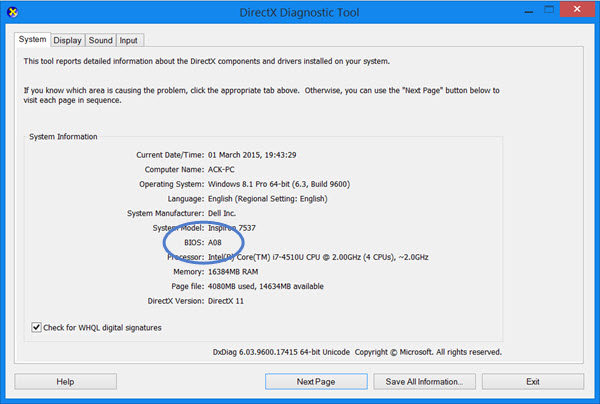The width and height of the screenshot is (600, 404).
Task: Click the computer name ACK-PC
Action: tap(221, 169)
